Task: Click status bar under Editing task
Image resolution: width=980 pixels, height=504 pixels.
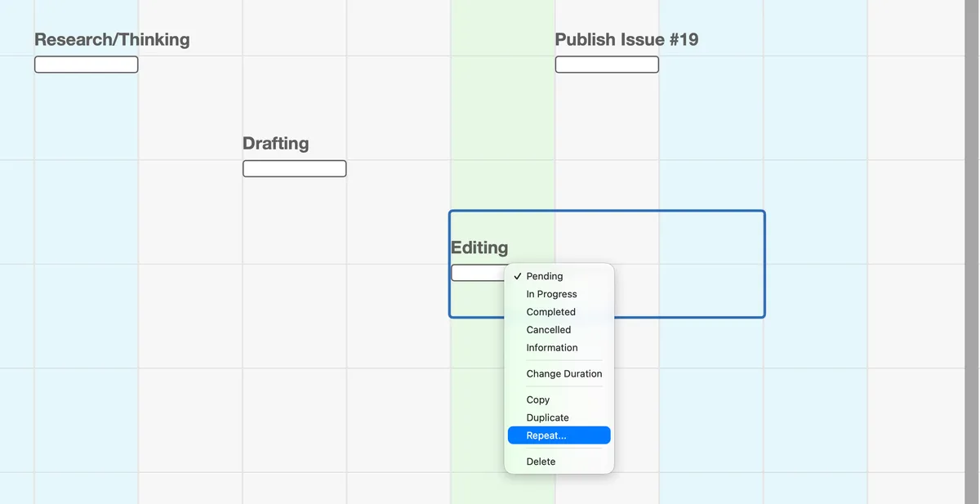Action: click(x=479, y=273)
